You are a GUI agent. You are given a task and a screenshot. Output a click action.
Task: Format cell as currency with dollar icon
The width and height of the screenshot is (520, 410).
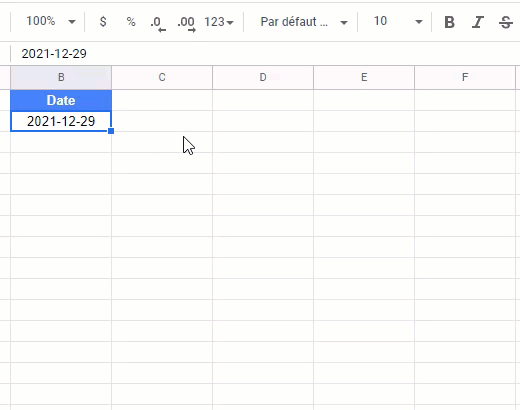(103, 22)
